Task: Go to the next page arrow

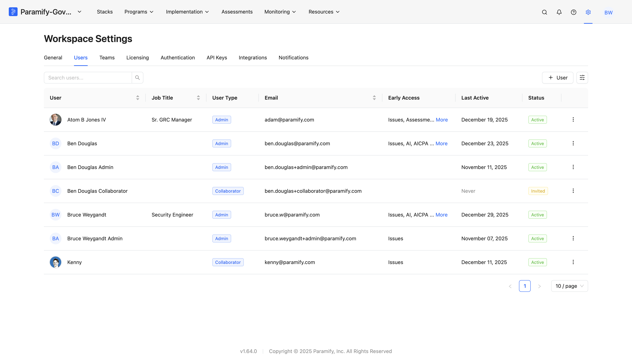Action: click(539, 286)
